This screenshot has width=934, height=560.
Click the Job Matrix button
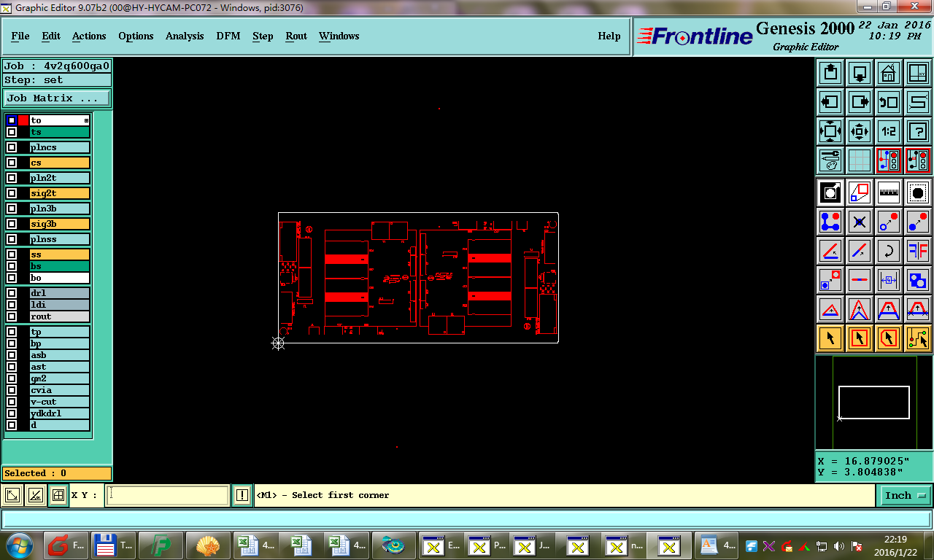58,98
